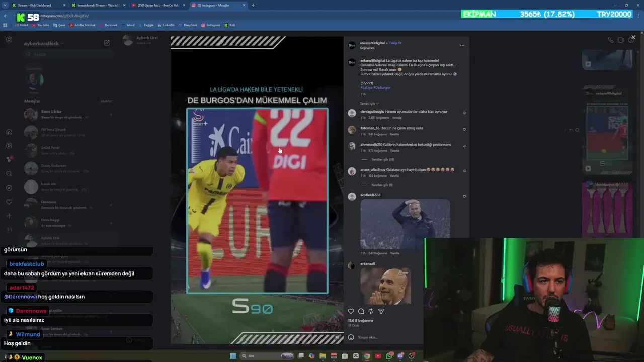
Task: Open Task View on taskbar
Action: pyautogui.click(x=300, y=356)
